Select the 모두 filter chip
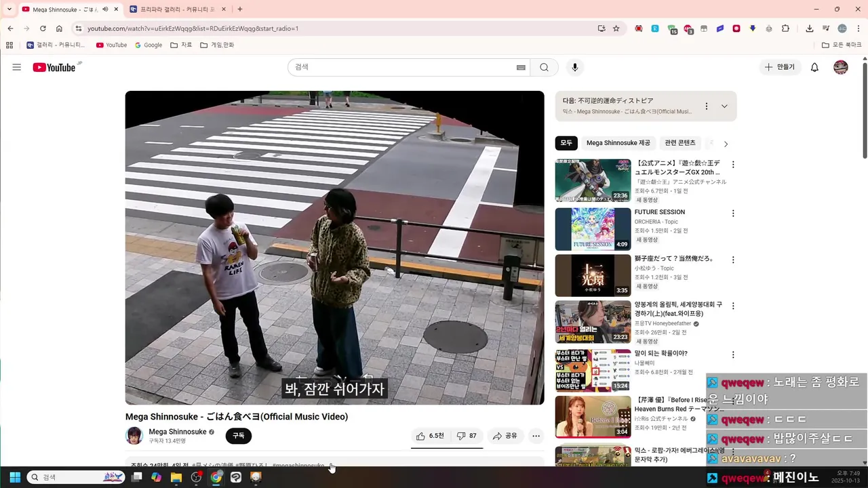Viewport: 868px width, 488px height. 566,143
